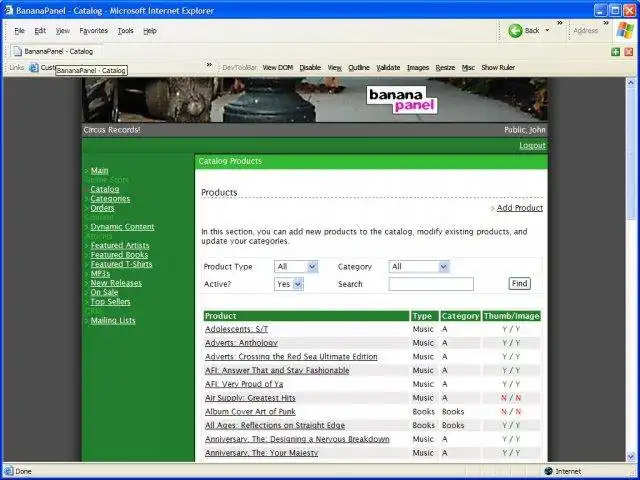Screen dimensions: 640x480
Task: Open the Dynamic Content sidebar link
Action: click(x=122, y=227)
